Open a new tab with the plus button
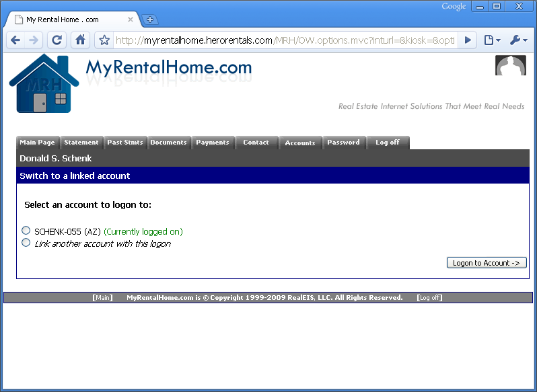 [150, 19]
